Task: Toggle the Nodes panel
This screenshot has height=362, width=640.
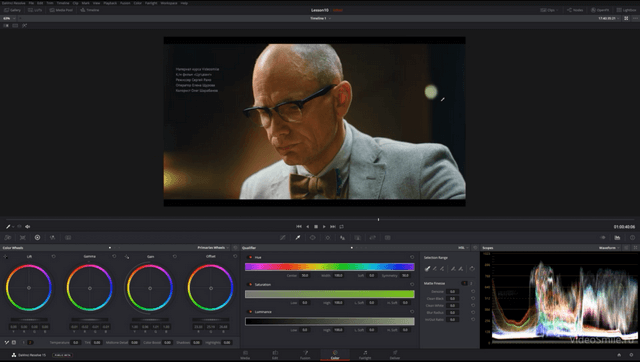Action: click(x=575, y=10)
